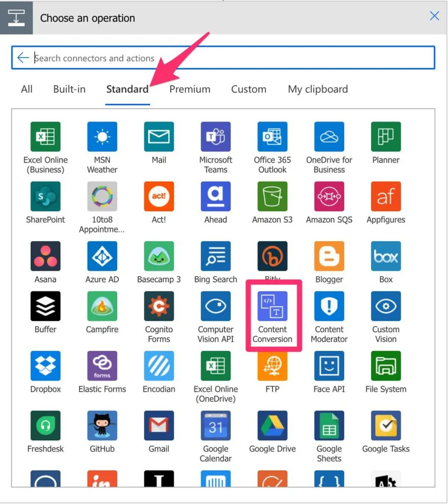448x504 pixels.
Task: Choose the Google Drive connector
Action: (272, 426)
